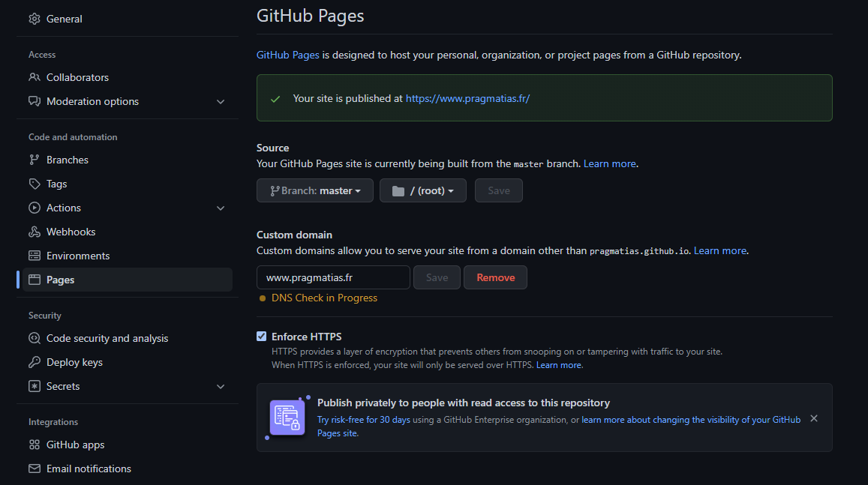
Task: Open the Branch: master dropdown
Action: click(315, 190)
